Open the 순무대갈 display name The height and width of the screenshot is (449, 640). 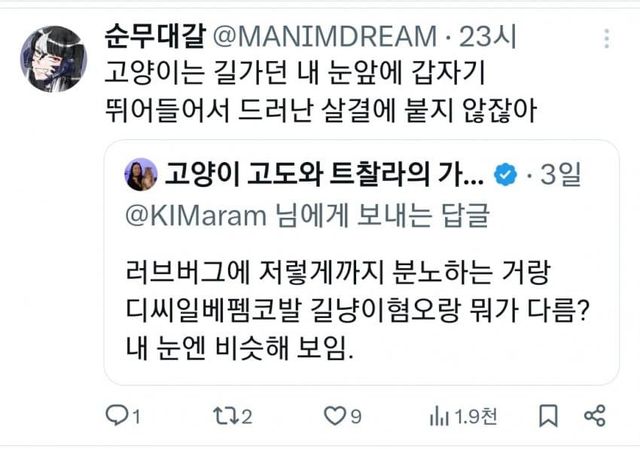(x=155, y=36)
